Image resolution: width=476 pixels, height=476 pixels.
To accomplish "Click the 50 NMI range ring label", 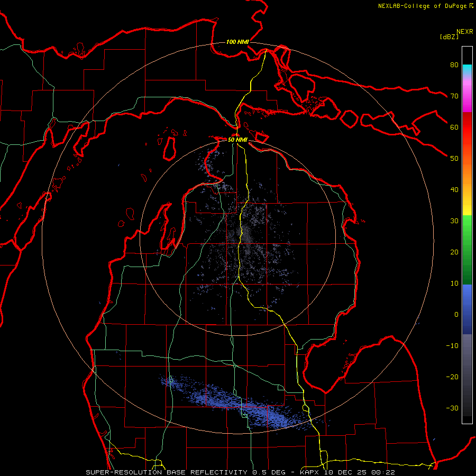I will point(237,140).
